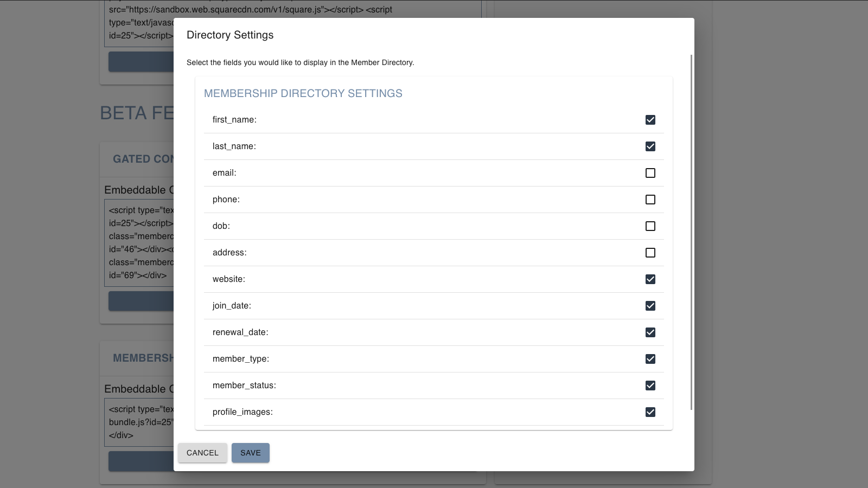868x488 pixels.
Task: Select the first_name field label
Action: pos(234,120)
